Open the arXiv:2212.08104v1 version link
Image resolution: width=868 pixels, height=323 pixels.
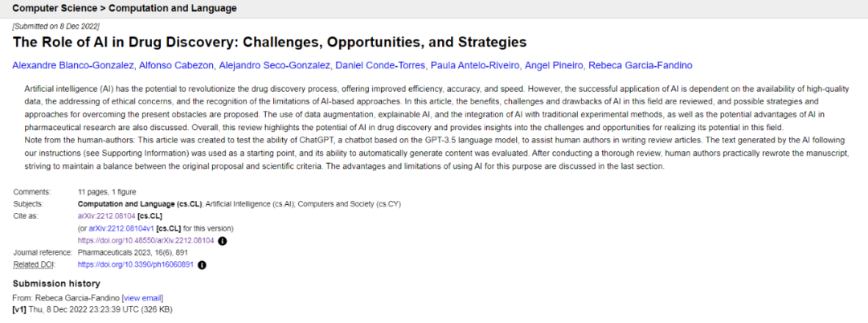click(x=121, y=228)
